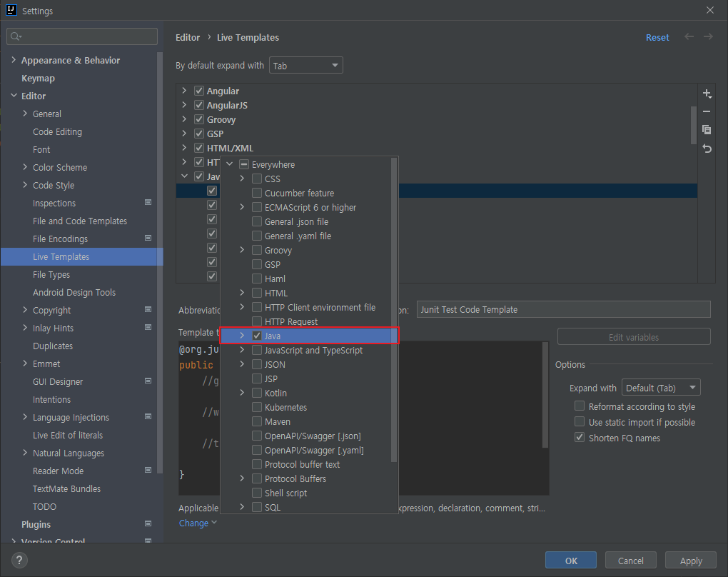Select Kubernetes in the context list
Image resolution: width=728 pixels, height=577 pixels.
[x=285, y=407]
